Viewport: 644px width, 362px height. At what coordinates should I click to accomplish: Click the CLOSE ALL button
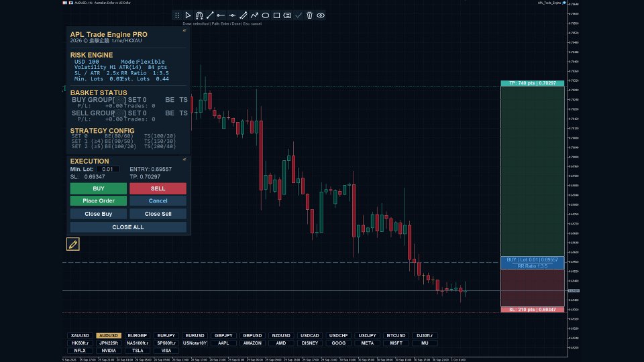pyautogui.click(x=128, y=227)
